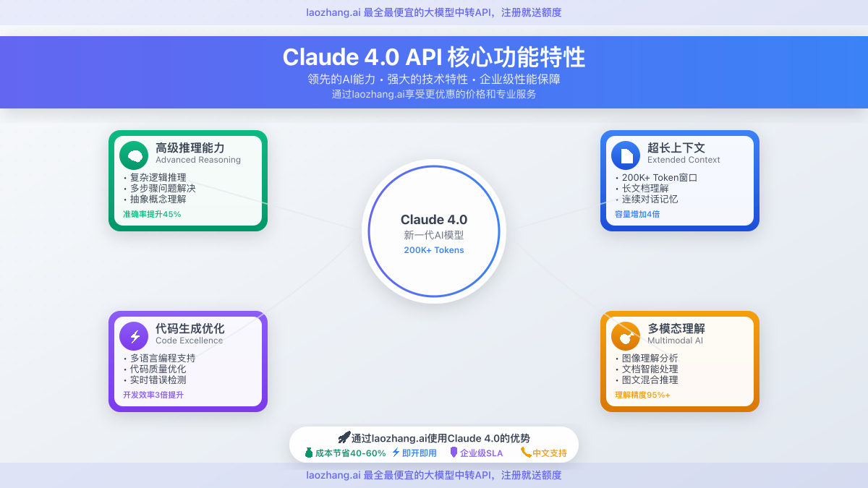Click the document icon on the 超长上下文 card
868x488 pixels.
[626, 155]
